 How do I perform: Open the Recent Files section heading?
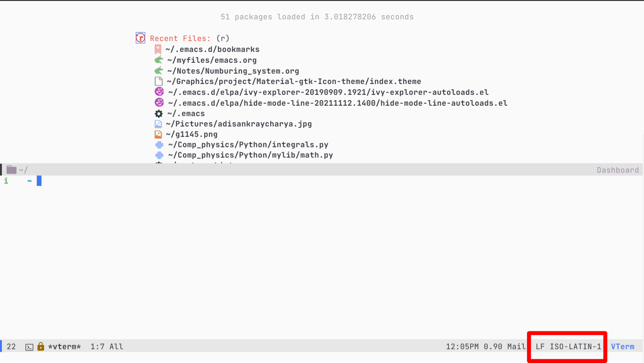180,38
